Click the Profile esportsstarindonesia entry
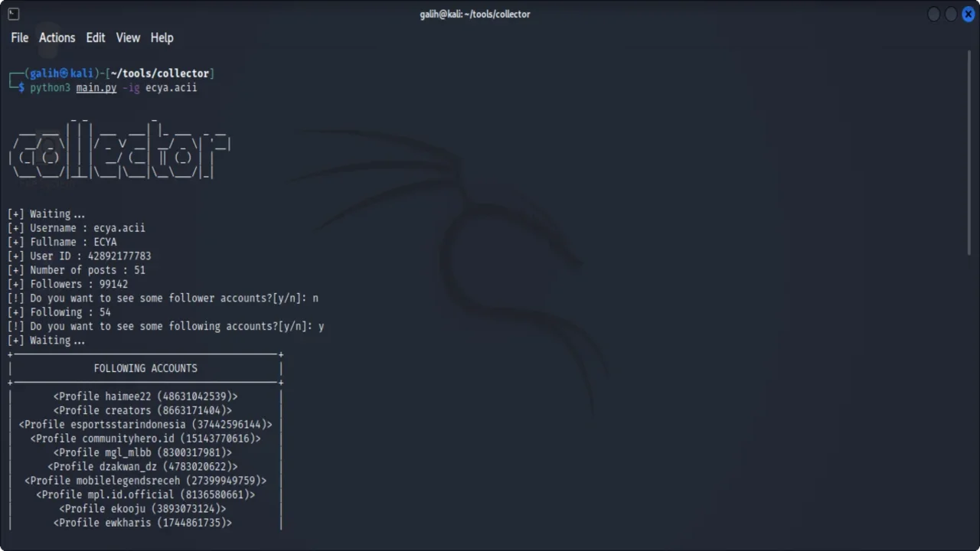The image size is (980, 551). (145, 425)
